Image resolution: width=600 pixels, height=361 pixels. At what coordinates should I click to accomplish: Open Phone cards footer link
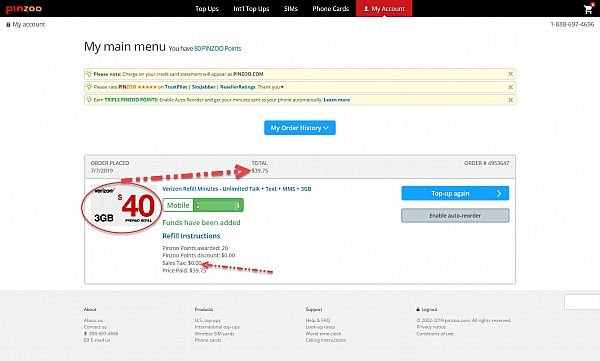click(208, 340)
